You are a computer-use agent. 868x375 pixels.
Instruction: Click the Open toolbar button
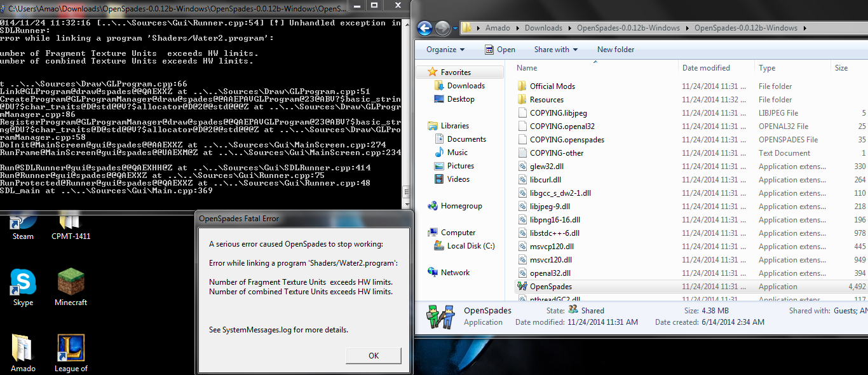(x=500, y=50)
